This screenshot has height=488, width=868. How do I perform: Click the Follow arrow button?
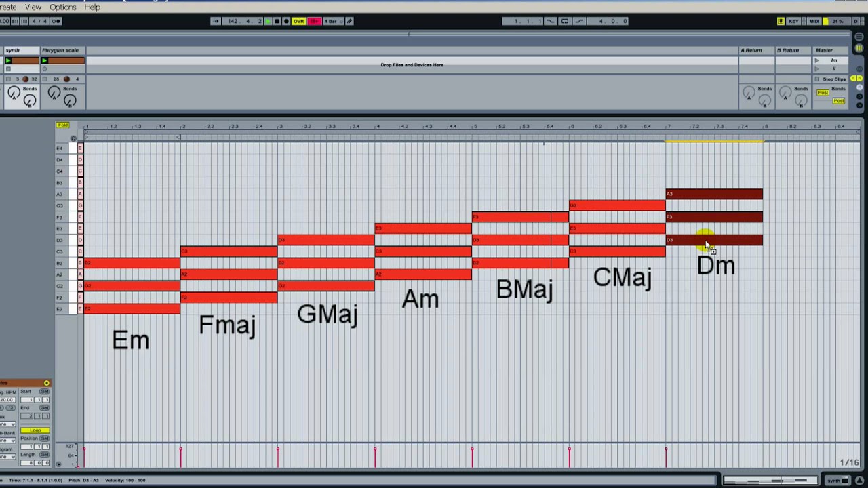click(x=216, y=21)
